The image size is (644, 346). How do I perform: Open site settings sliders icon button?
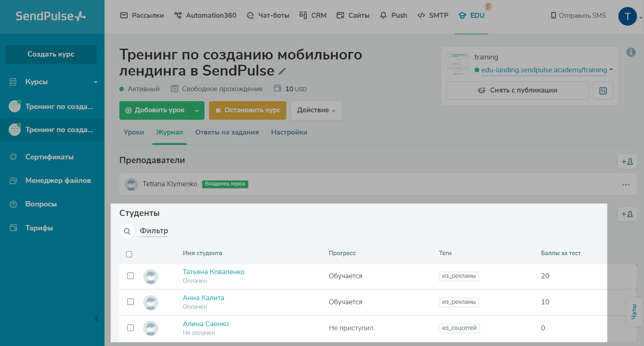point(603,90)
